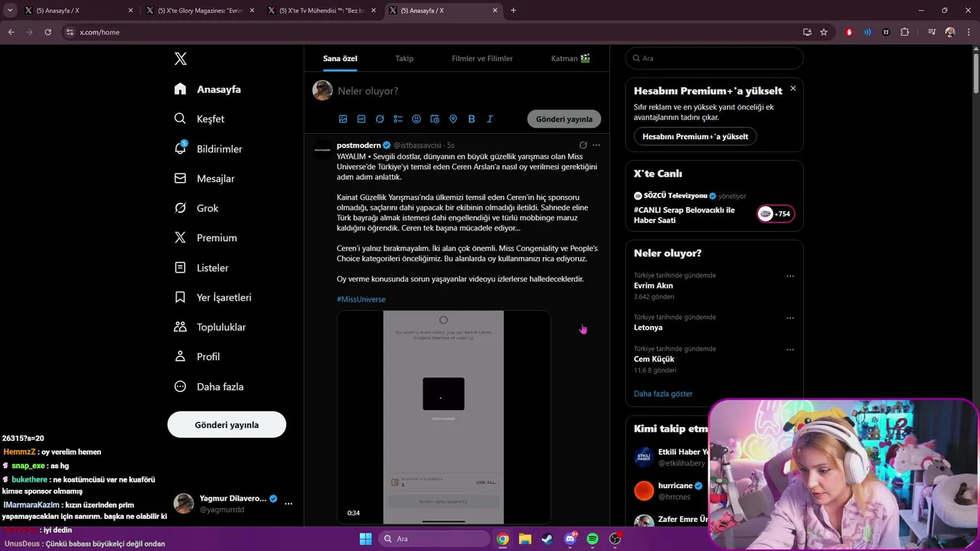The height and width of the screenshot is (551, 980).
Task: Open Profil in the sidebar
Action: pos(196,357)
